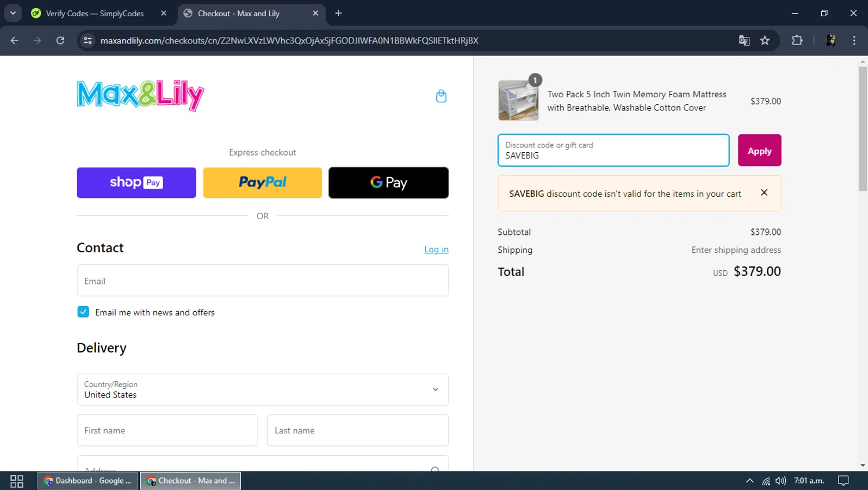Click the Log in link

436,249
